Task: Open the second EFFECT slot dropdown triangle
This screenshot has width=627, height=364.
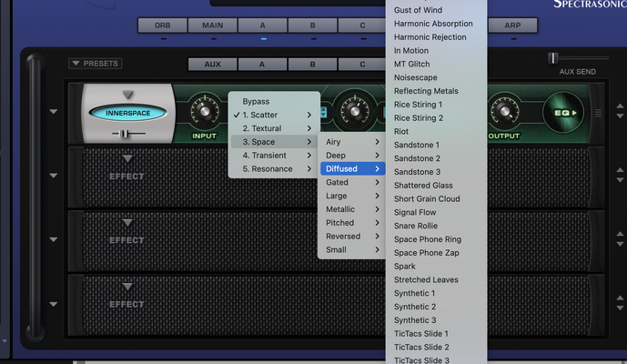Action: point(127,159)
